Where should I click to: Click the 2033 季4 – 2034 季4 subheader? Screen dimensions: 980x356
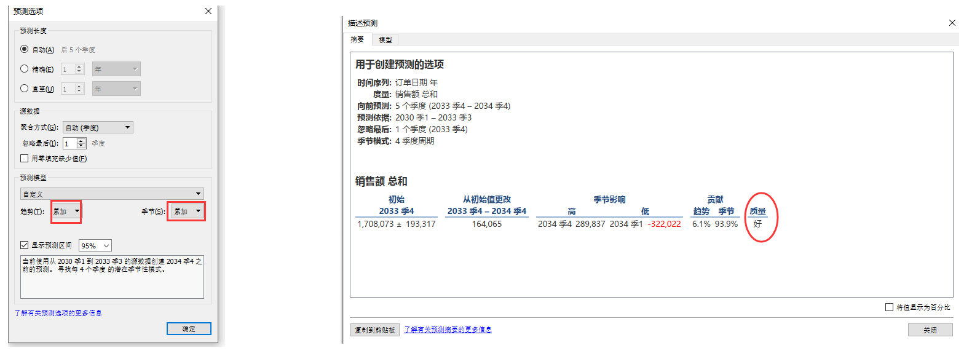(x=487, y=211)
